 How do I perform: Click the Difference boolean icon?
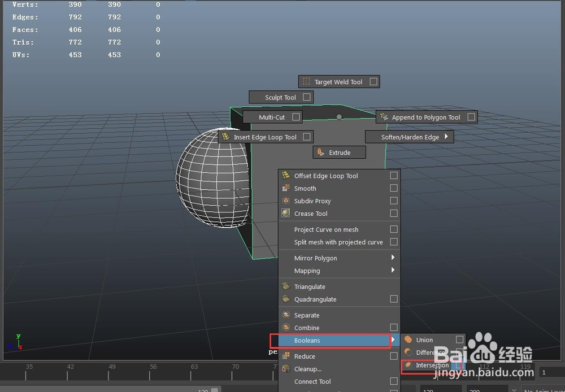pyautogui.click(x=408, y=352)
